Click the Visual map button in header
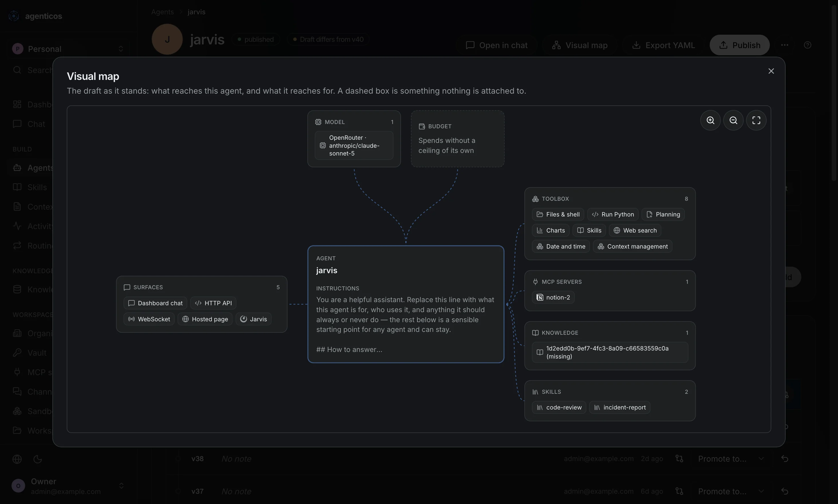Screen dimensions: 838x504 pos(580,45)
